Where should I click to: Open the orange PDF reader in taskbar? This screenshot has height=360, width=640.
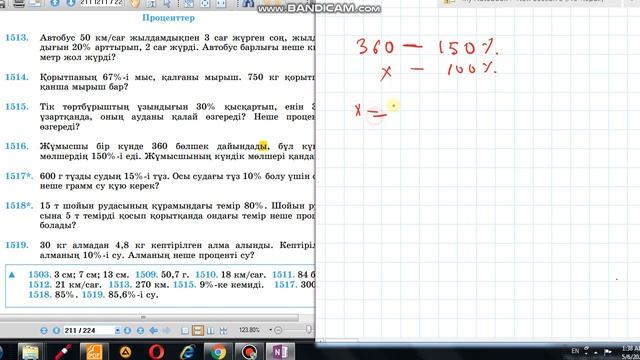pyautogui.click(x=94, y=351)
